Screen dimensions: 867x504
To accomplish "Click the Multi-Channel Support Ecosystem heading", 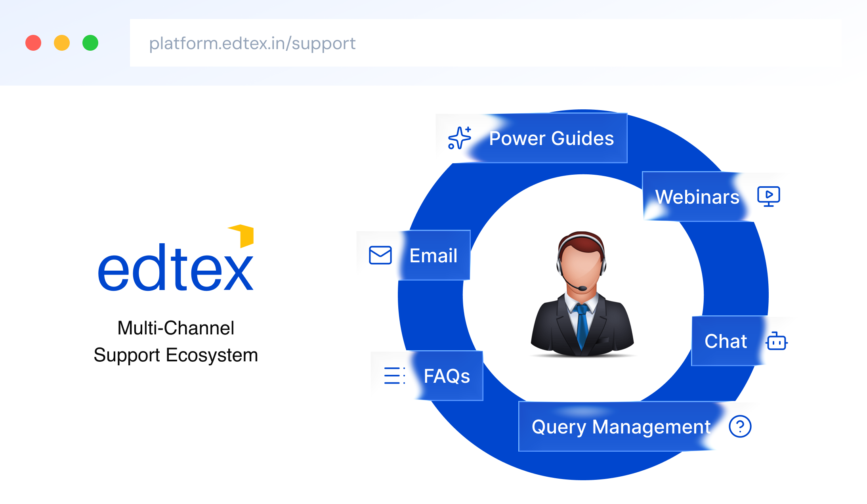I will pyautogui.click(x=176, y=341).
